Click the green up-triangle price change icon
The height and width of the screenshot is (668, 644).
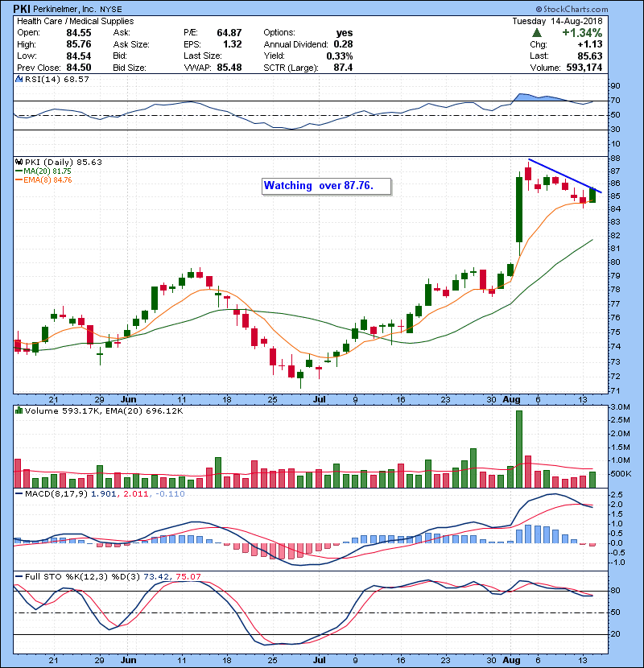tap(537, 33)
